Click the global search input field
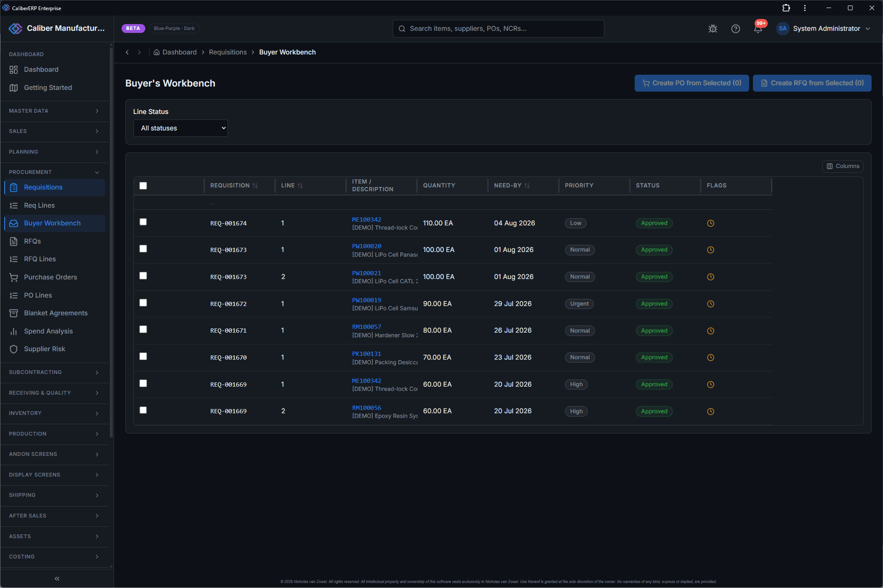Screen dimensions: 883x588 coord(498,29)
